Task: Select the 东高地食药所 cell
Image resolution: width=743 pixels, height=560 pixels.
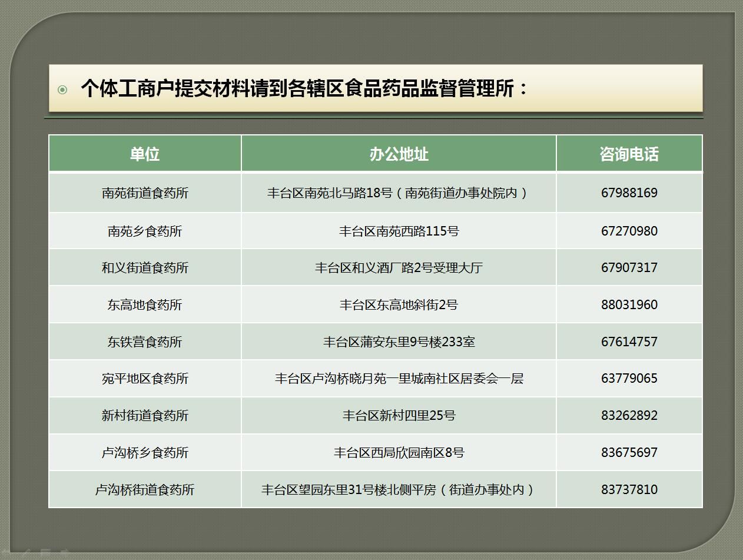Action: 145,304
